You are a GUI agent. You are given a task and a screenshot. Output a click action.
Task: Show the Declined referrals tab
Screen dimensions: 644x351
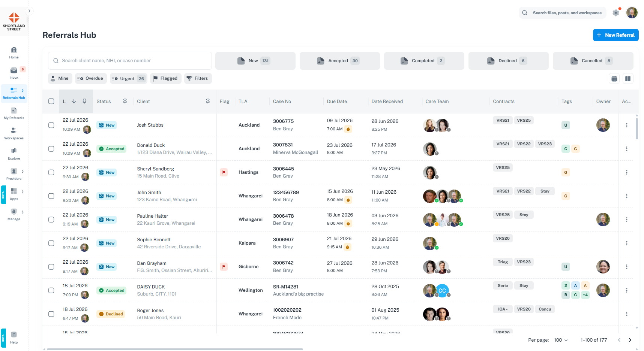pyautogui.click(x=509, y=61)
